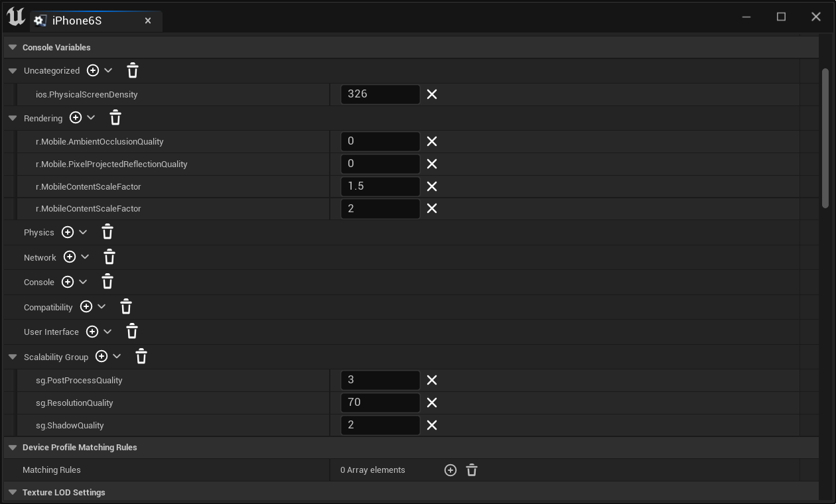The width and height of the screenshot is (836, 504).
Task: Click the '0 Array elements' text
Action: (x=373, y=470)
